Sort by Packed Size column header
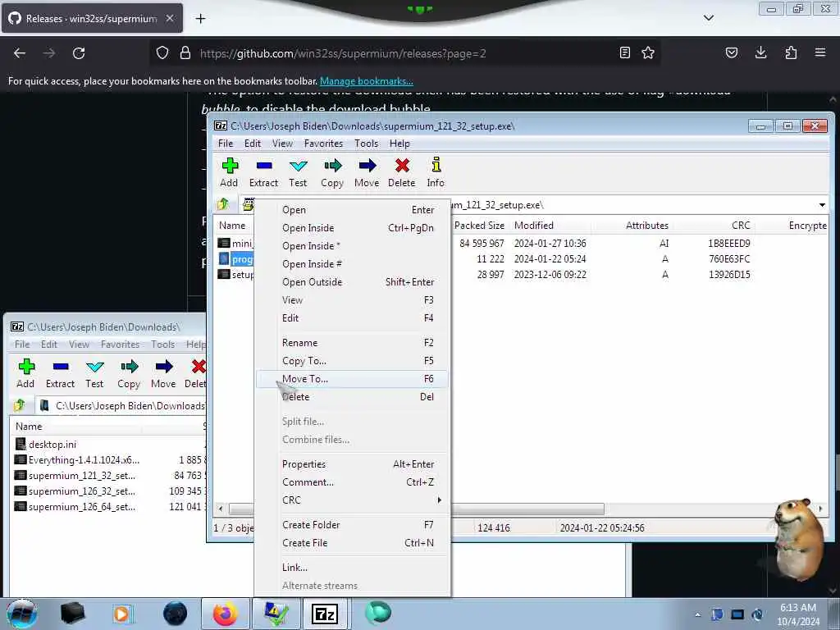840x630 pixels. pos(479,226)
